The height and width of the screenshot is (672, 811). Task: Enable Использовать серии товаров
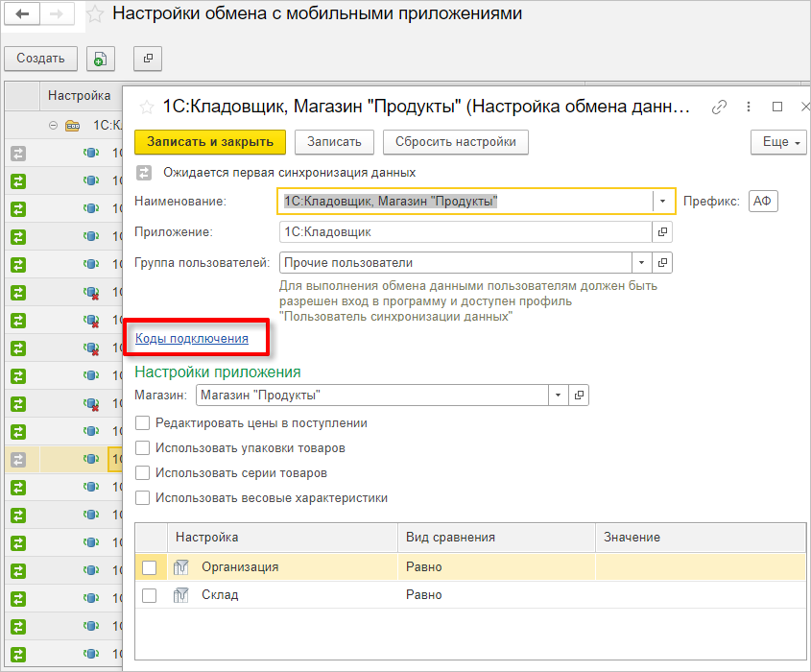pos(142,473)
